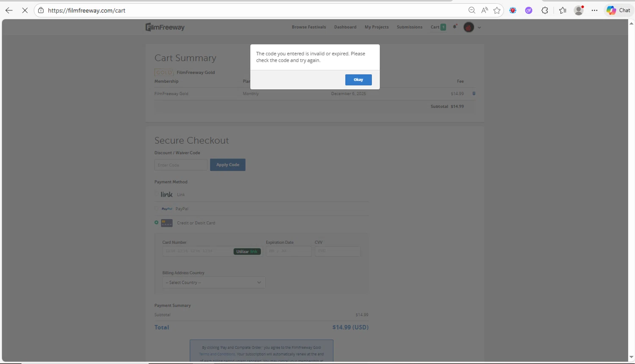Open Copilot Chat
Screen dimensions: 635x364
click(x=618, y=10)
